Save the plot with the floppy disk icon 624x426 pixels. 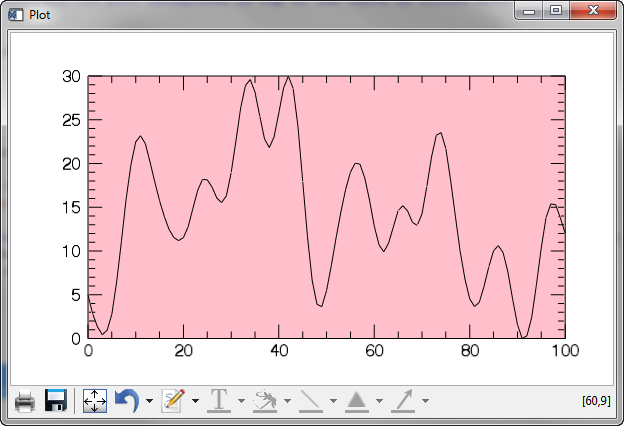tap(56, 402)
